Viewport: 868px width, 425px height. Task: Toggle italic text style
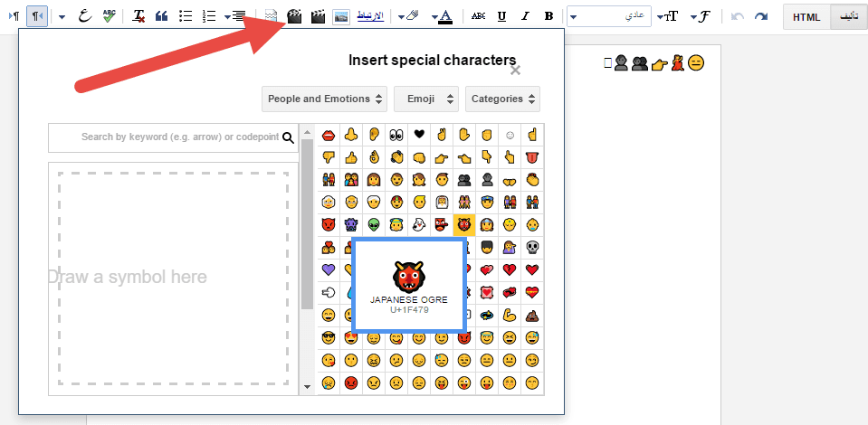(x=525, y=16)
